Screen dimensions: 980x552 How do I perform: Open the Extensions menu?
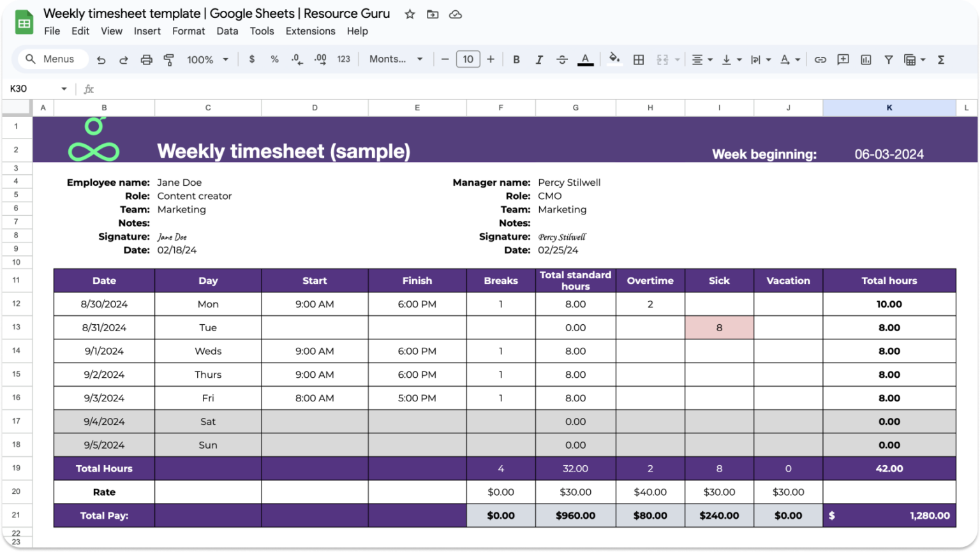pyautogui.click(x=311, y=31)
